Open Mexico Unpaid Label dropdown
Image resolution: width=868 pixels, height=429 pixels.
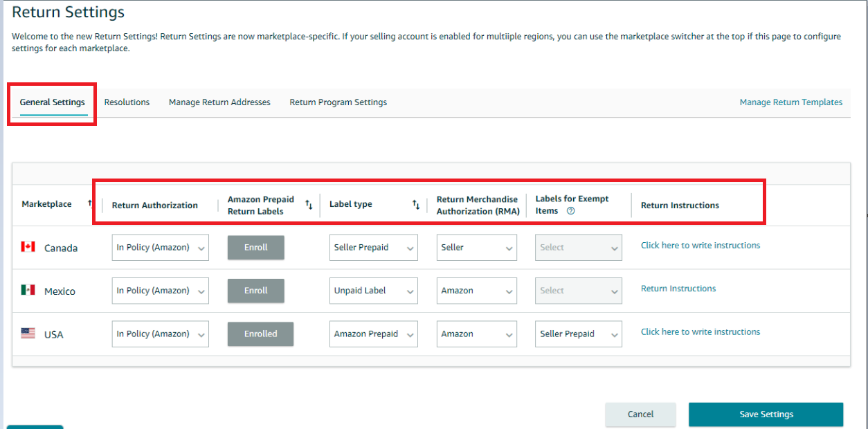tap(374, 291)
